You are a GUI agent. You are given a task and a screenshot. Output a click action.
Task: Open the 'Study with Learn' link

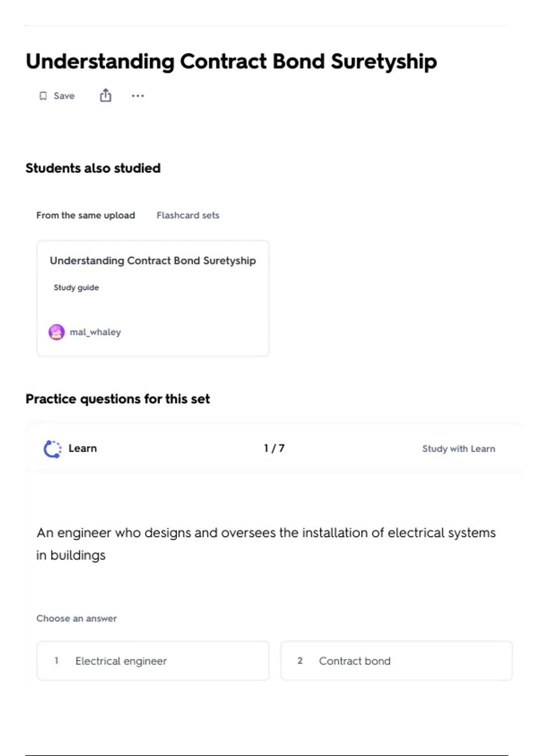tap(458, 449)
